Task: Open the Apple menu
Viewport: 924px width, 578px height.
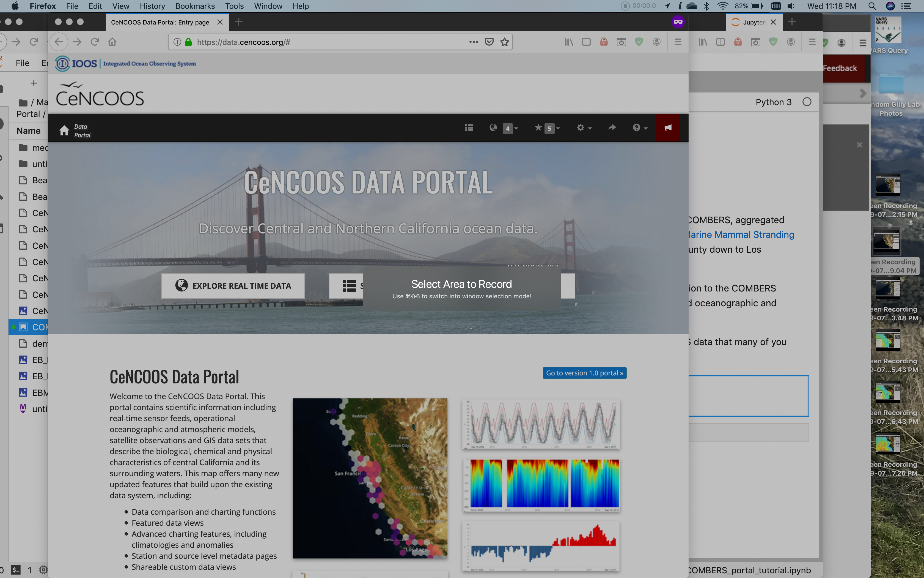Action: click(15, 6)
